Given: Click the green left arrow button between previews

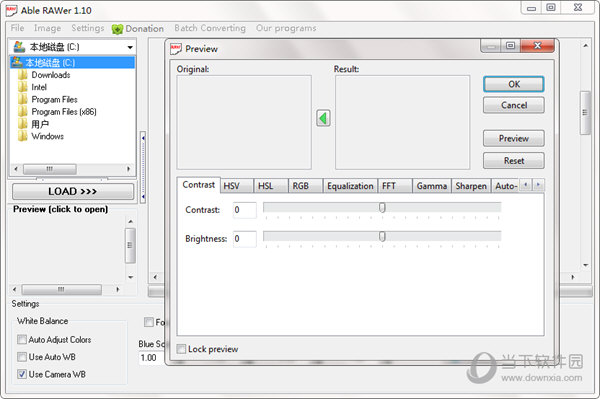Looking at the screenshot, I should pos(323,118).
